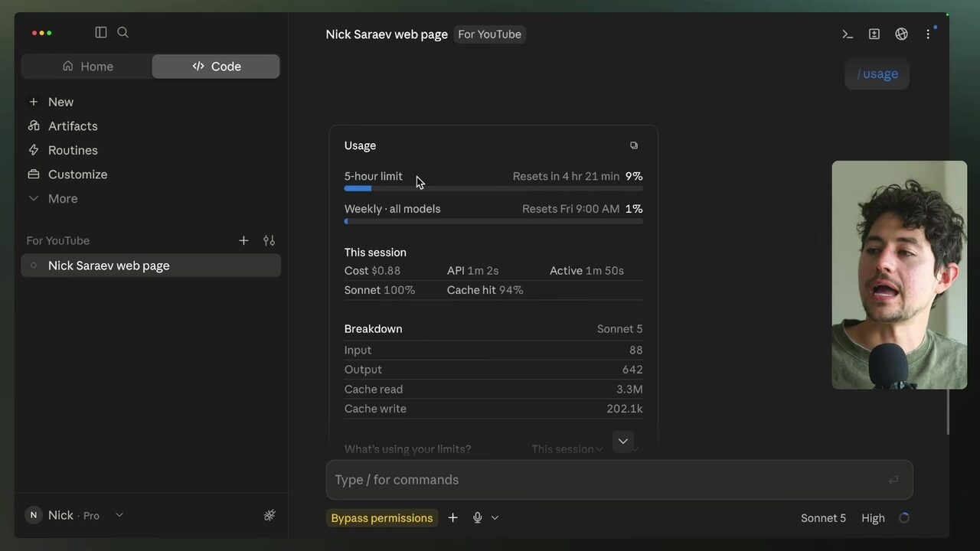Expand the Nick account menu chevron
The width and height of the screenshot is (980, 551).
click(x=119, y=515)
